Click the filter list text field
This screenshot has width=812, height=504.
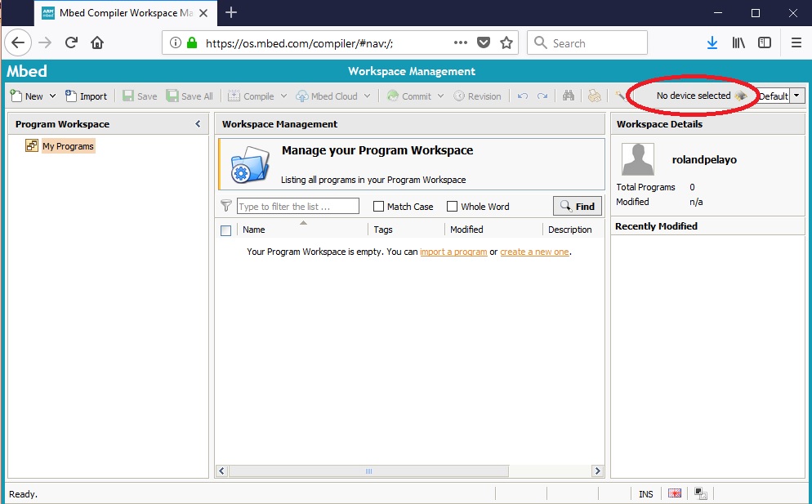click(x=298, y=206)
